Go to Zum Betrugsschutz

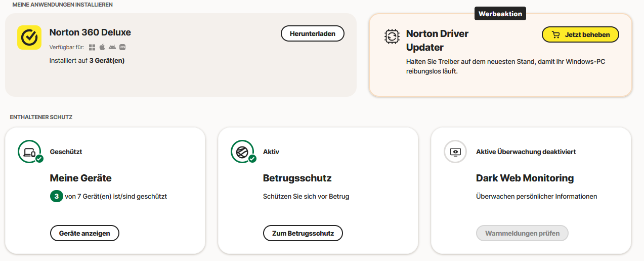(x=303, y=233)
